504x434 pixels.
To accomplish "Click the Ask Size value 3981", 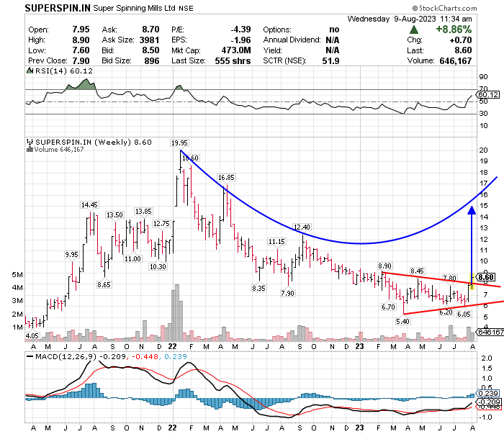I will click(x=149, y=40).
